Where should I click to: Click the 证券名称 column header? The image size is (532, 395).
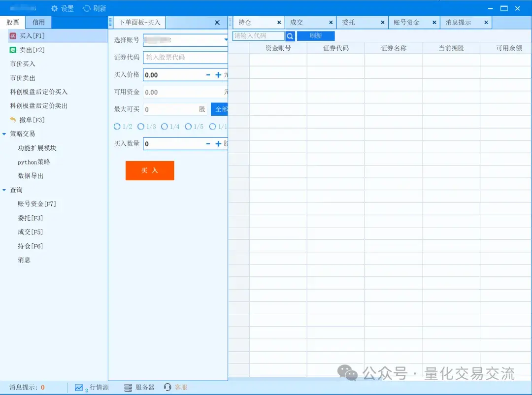pos(394,48)
